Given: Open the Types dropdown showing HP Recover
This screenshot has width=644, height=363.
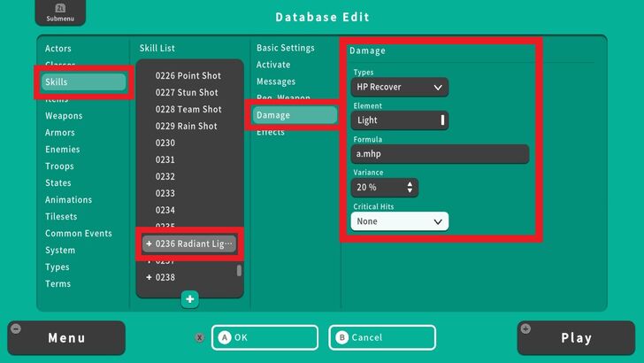Looking at the screenshot, I should click(399, 87).
